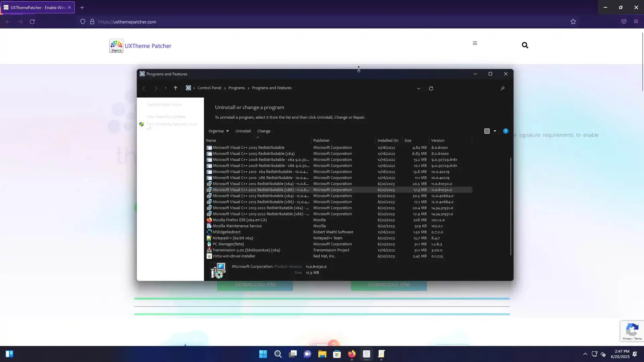The width and height of the screenshot is (644, 362).
Task: Click the program list vertical scrollbar
Action: pos(511,206)
